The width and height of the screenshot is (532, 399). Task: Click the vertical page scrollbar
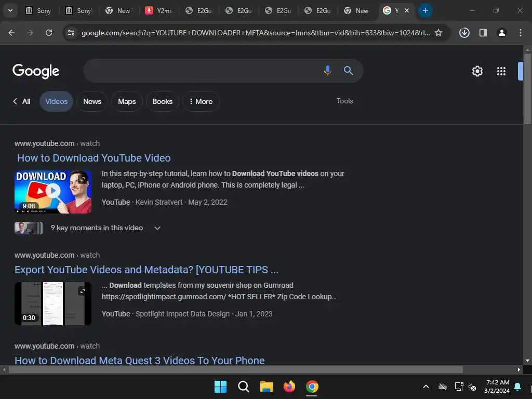[527, 88]
